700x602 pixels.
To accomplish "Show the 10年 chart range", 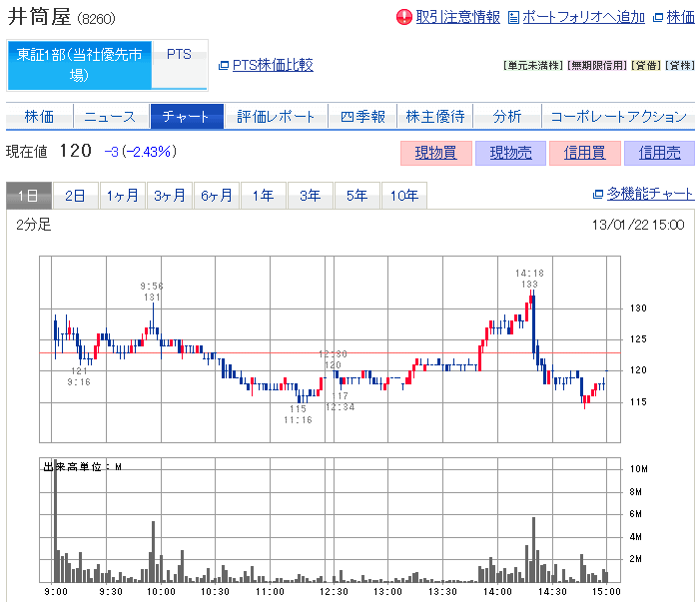I will pyautogui.click(x=404, y=196).
